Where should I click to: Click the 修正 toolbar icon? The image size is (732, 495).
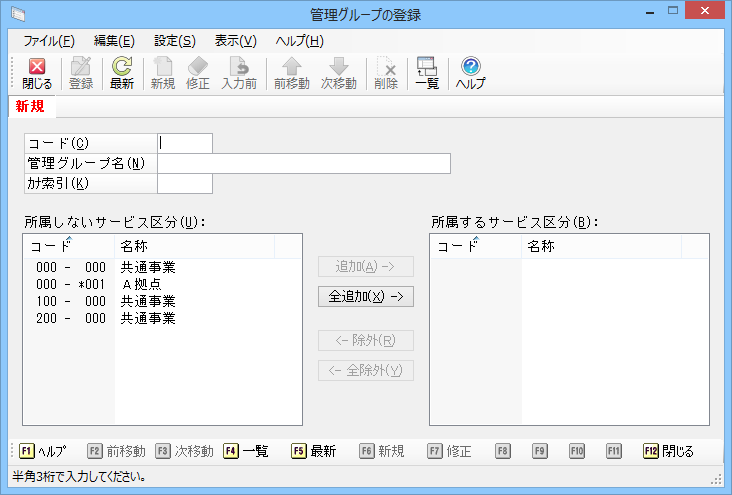198,74
